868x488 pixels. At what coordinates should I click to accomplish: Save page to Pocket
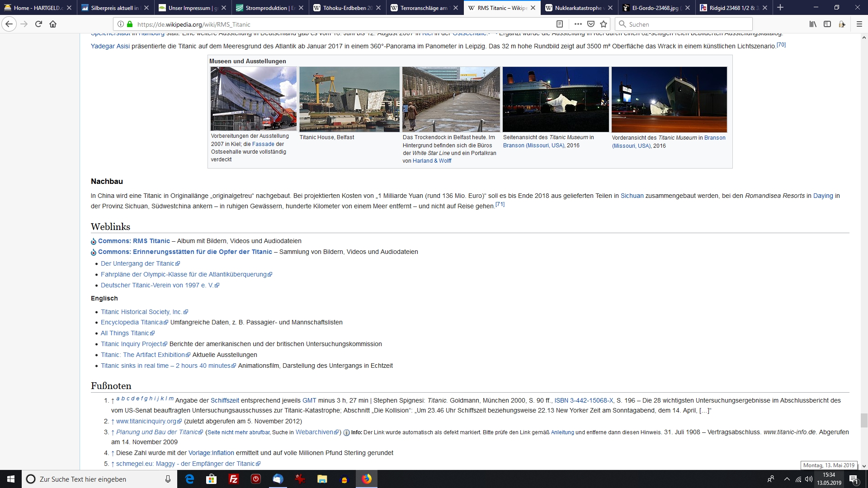[x=590, y=24]
